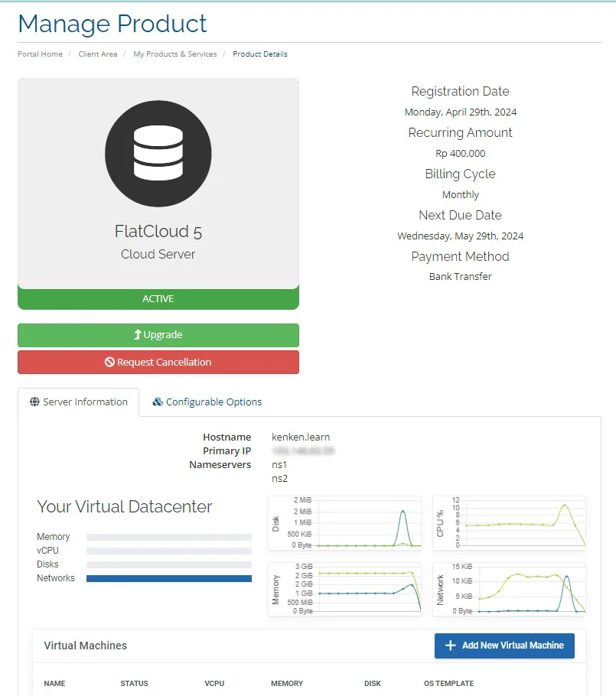Click the cubes icon on Configurable Options
The width and height of the screenshot is (616, 696).
pyautogui.click(x=158, y=402)
